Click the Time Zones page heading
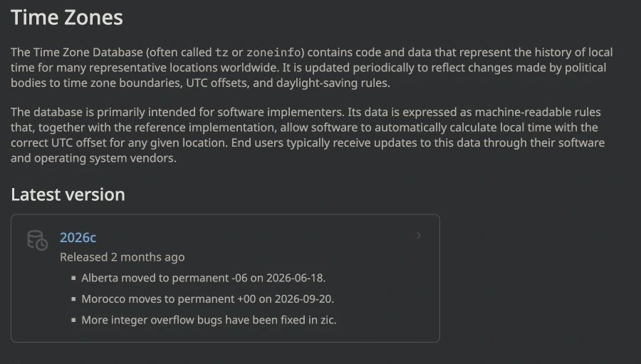 tap(67, 18)
